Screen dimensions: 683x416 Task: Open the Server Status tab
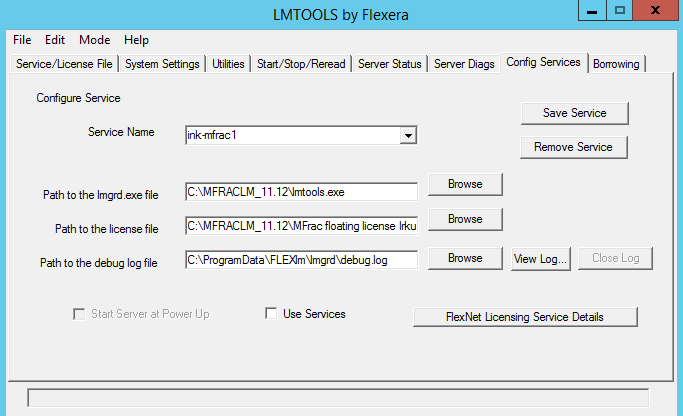pyautogui.click(x=390, y=64)
